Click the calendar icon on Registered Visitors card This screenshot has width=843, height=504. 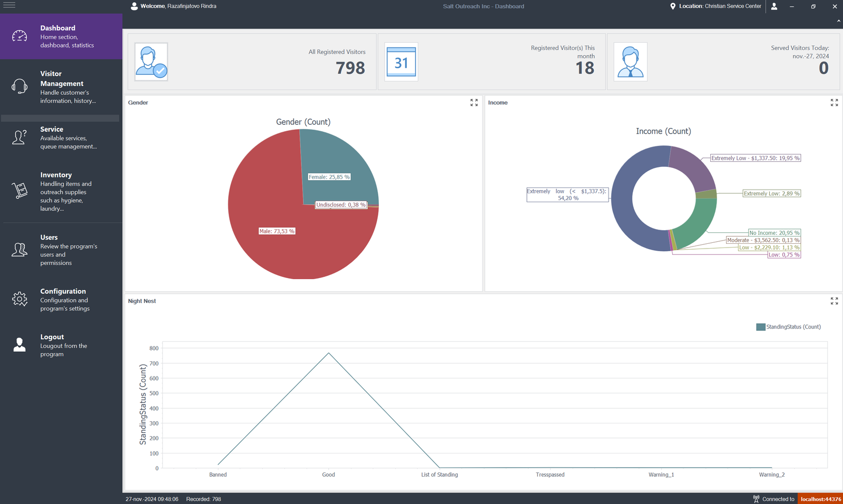[x=401, y=62]
